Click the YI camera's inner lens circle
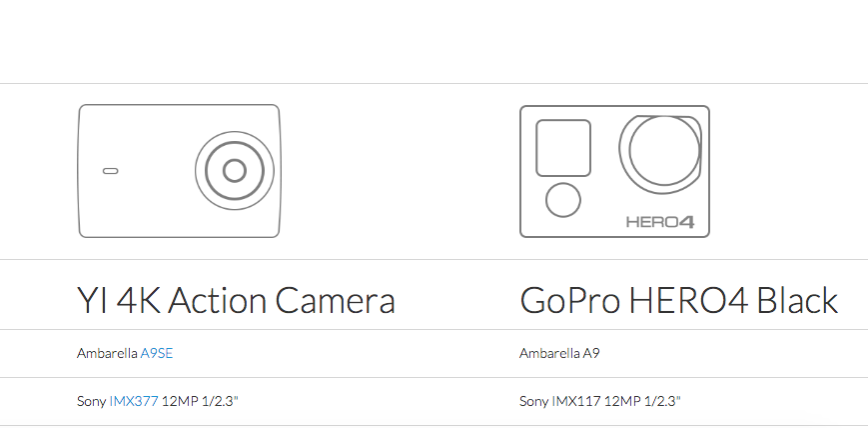868x428 pixels. [x=235, y=171]
